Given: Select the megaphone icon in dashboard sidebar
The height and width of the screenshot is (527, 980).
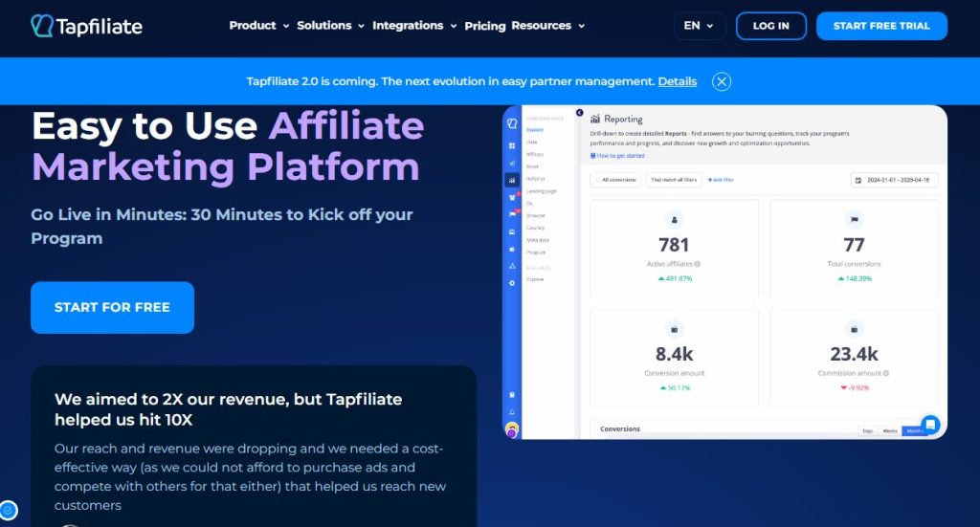Looking at the screenshot, I should tap(512, 163).
